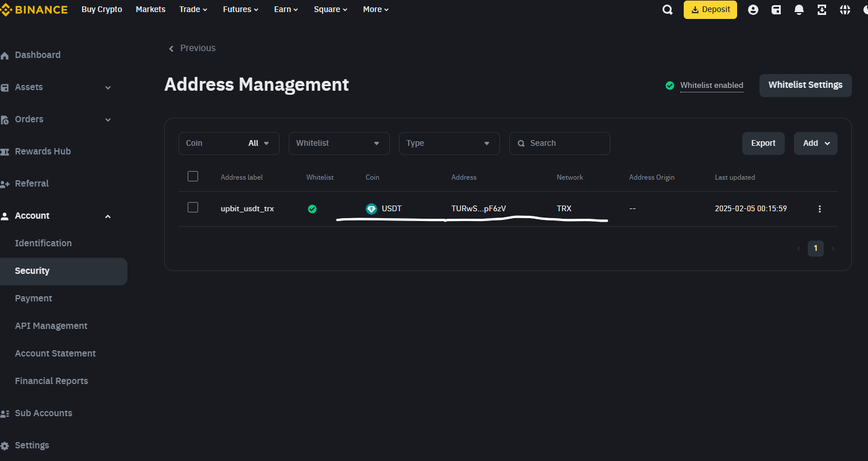This screenshot has height=461, width=868.
Task: Open the three-dot menu for upbit_usdt_trx
Action: click(820, 209)
